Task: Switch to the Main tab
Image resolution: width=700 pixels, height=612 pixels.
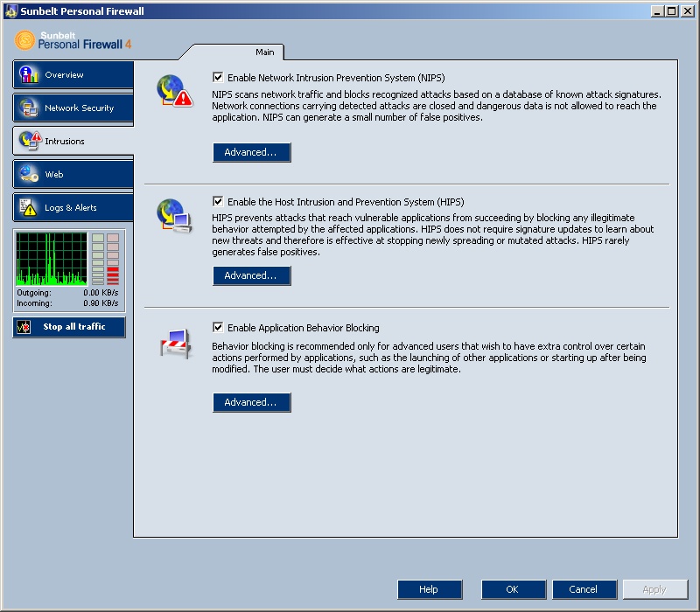Action: tap(264, 52)
